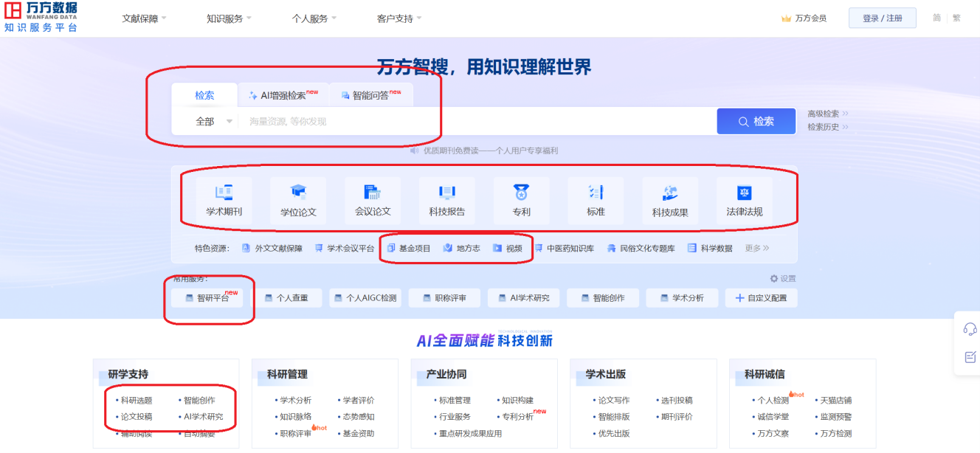Click the 民俗文化专题库 icon
This screenshot has width=980, height=453.
[x=611, y=249]
